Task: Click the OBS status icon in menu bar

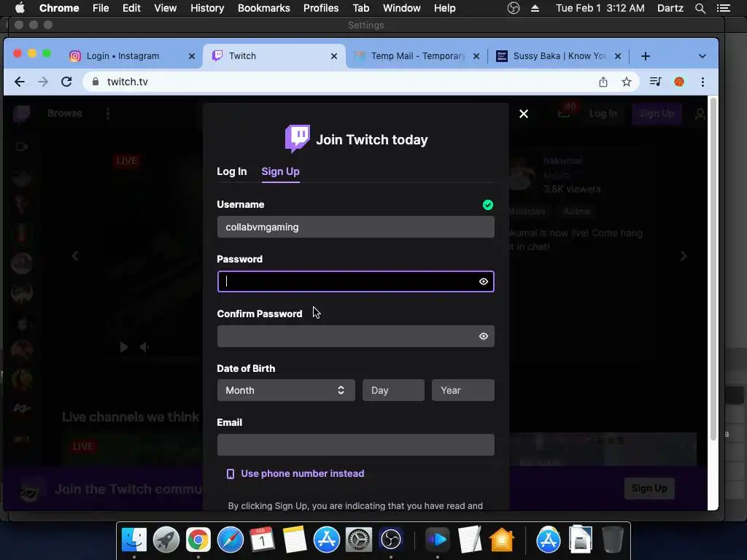Action: [x=514, y=8]
